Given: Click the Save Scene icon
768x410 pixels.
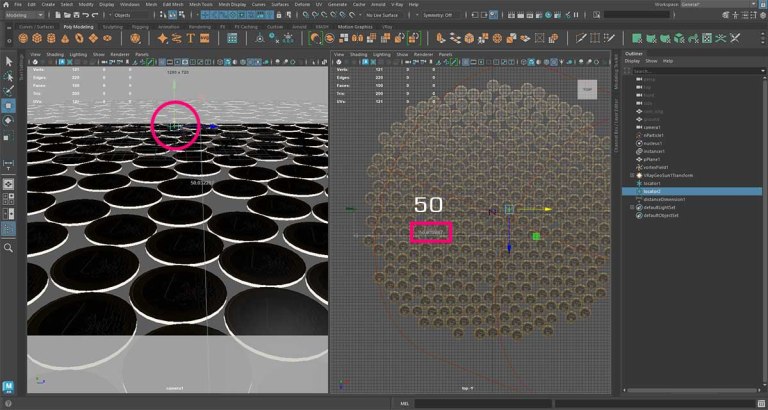Looking at the screenshot, I should tap(77, 15).
